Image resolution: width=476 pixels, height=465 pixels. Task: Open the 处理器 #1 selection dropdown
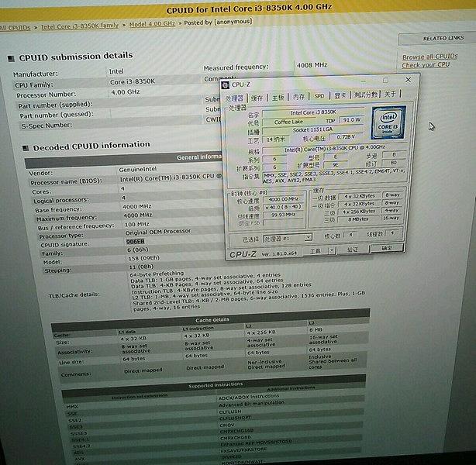(287, 238)
